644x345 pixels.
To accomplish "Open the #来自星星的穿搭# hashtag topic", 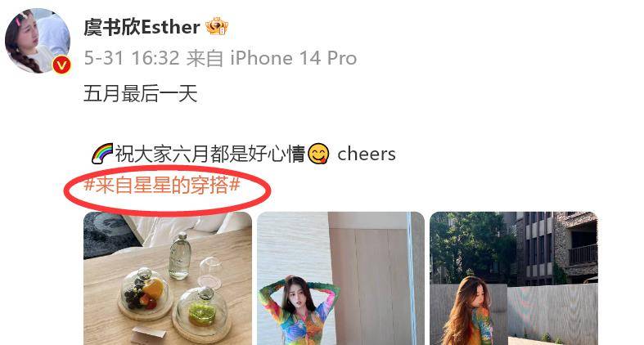I will (162, 186).
